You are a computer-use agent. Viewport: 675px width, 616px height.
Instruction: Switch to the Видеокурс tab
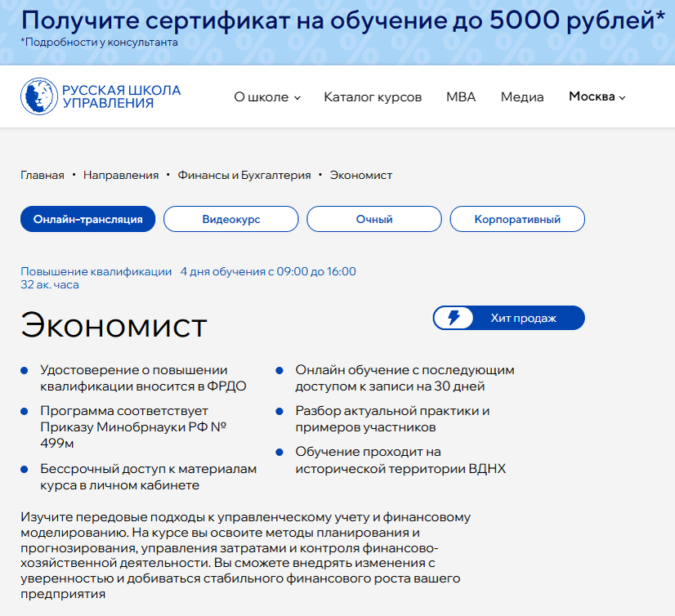pyautogui.click(x=230, y=219)
